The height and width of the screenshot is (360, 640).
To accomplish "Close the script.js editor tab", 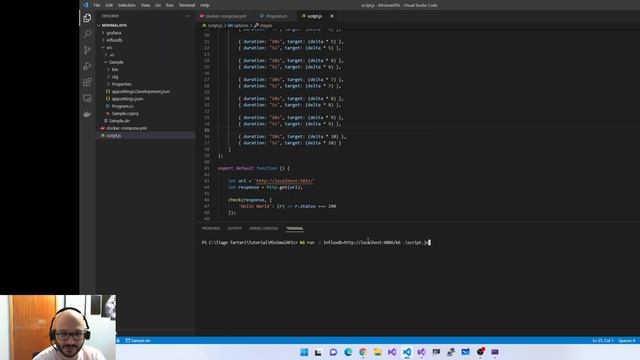I will click(332, 16).
